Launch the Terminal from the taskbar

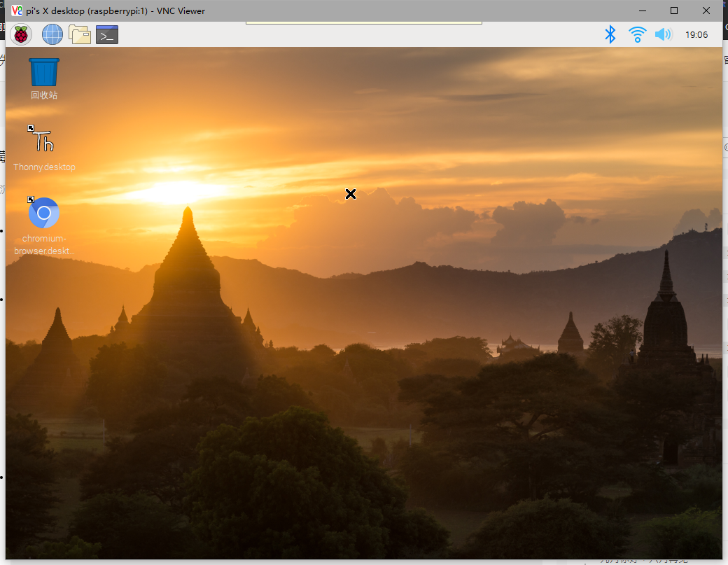[x=107, y=35]
